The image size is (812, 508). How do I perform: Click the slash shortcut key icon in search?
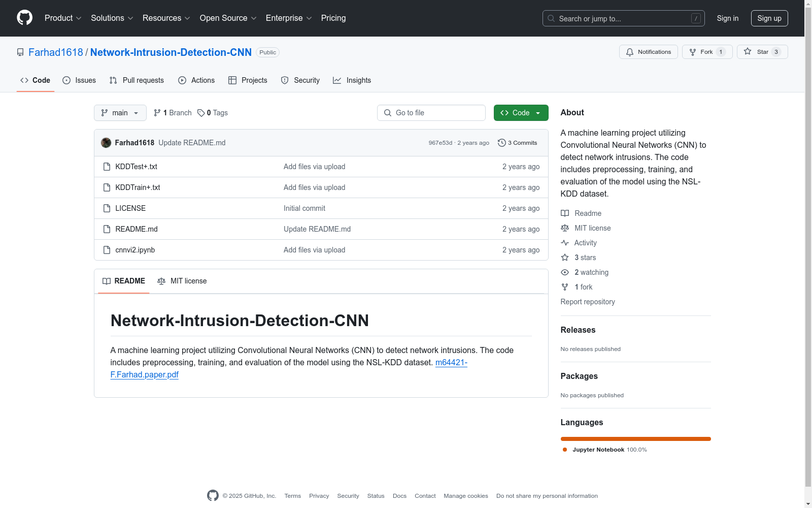click(x=696, y=18)
